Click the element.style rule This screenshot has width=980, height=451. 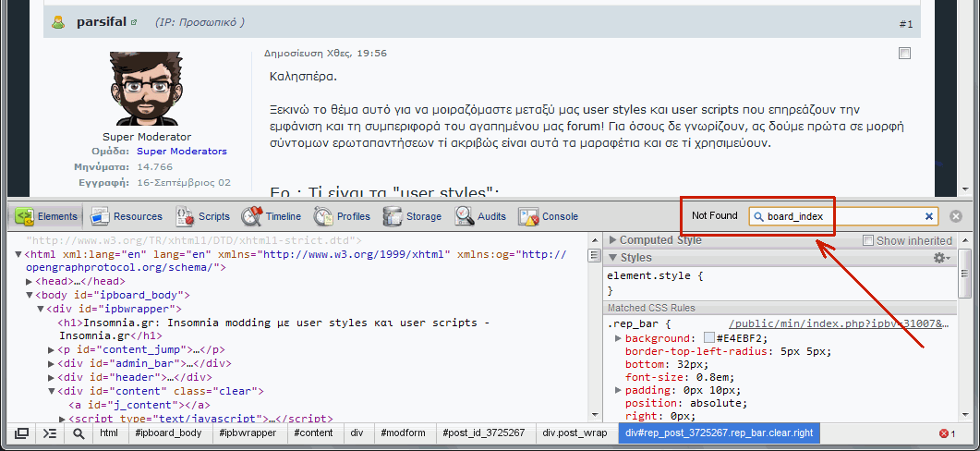[653, 275]
